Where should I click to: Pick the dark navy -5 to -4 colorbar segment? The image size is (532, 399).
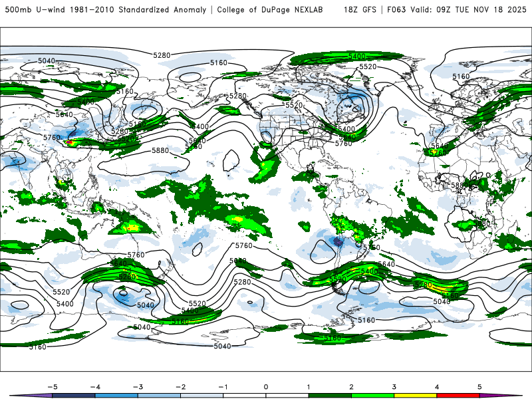[x=74, y=396]
